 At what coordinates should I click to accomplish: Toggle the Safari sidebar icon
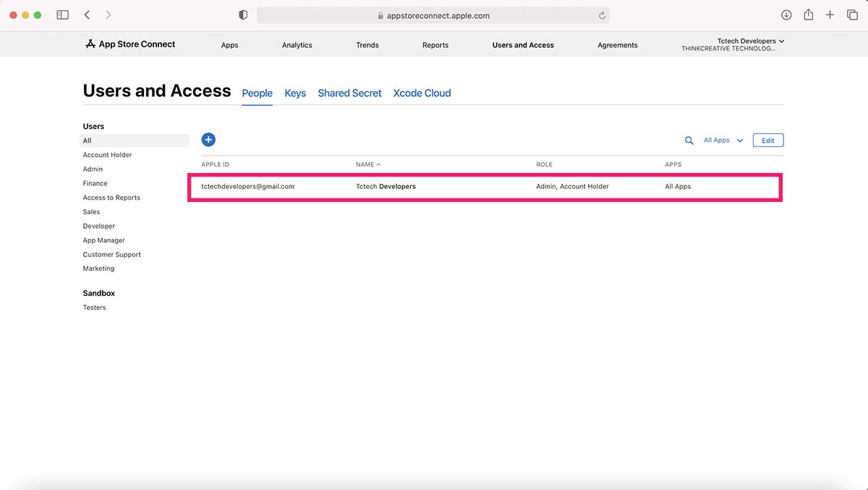pos(63,14)
